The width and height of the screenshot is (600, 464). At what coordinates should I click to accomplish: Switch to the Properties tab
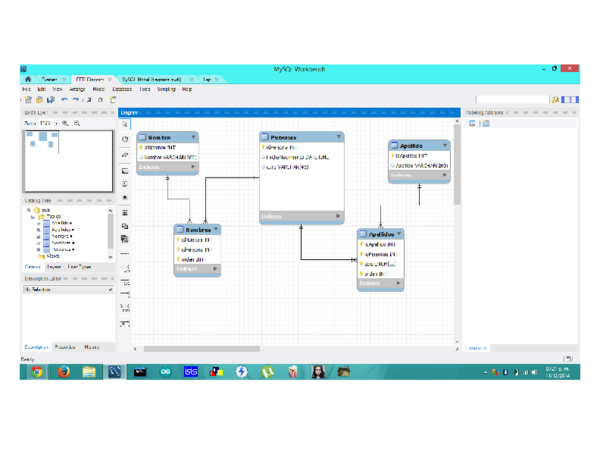coord(65,347)
